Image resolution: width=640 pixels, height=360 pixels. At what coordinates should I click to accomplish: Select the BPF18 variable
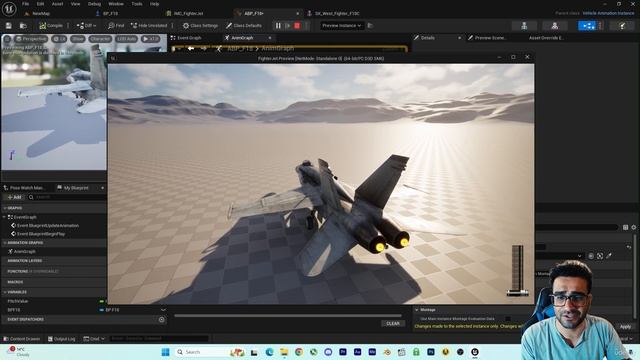tap(13, 310)
